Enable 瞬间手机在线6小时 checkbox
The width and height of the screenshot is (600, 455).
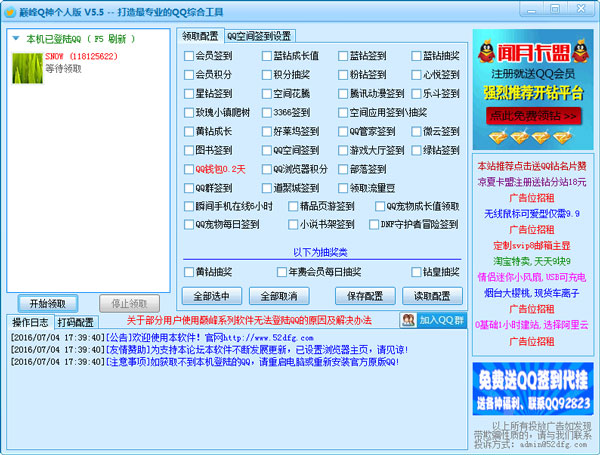pyautogui.click(x=189, y=206)
